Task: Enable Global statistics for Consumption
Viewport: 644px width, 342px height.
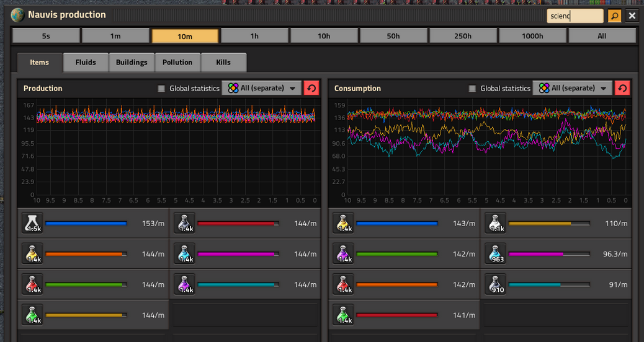Action: [472, 89]
